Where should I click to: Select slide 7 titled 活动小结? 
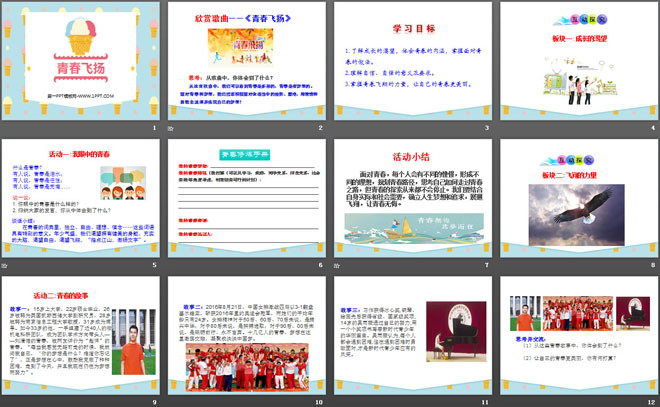click(x=413, y=198)
